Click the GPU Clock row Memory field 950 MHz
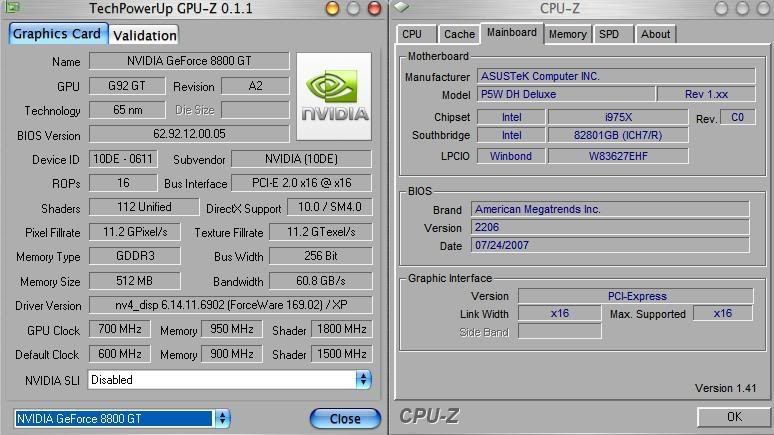This screenshot has width=774, height=435. point(232,329)
